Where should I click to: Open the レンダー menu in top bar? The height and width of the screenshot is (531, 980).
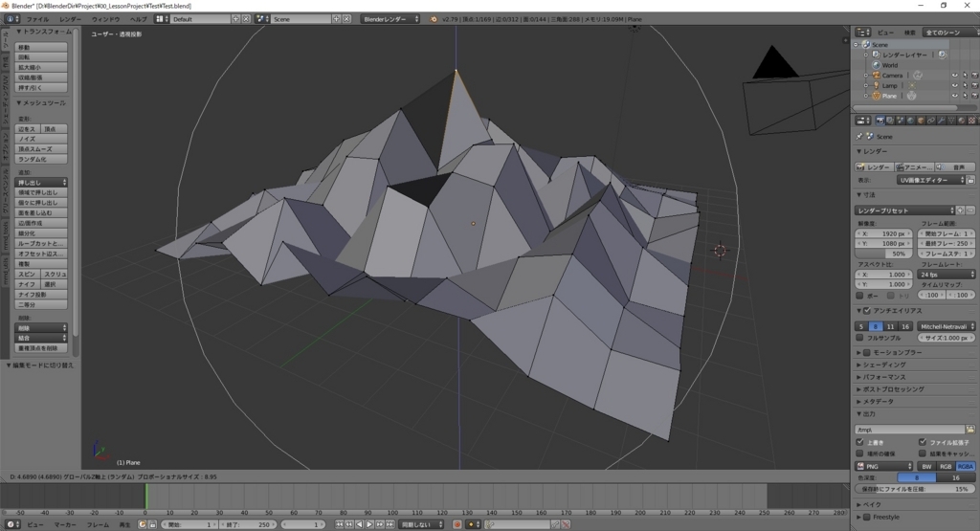(71, 19)
